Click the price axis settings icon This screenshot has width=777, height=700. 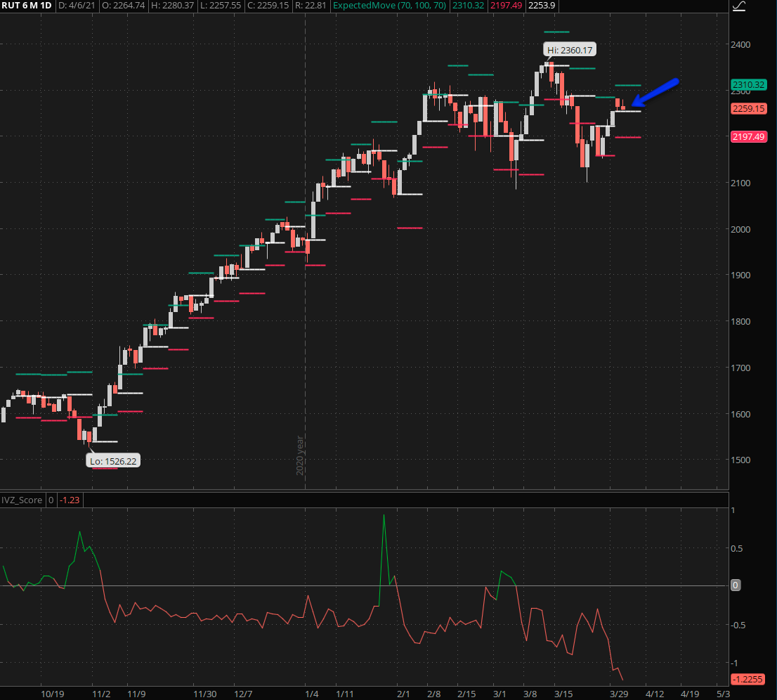click(x=738, y=6)
